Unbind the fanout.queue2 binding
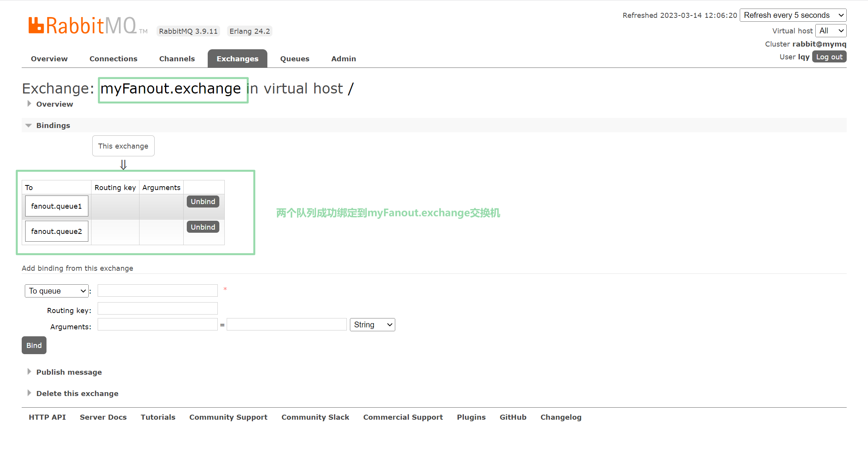Screen dimensions: 868x474 [x=203, y=227]
